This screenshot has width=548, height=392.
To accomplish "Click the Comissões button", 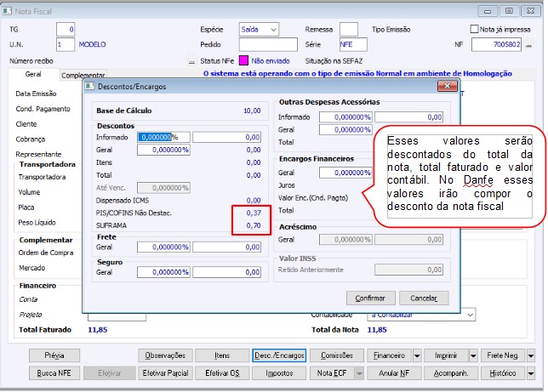I will pos(337,355).
